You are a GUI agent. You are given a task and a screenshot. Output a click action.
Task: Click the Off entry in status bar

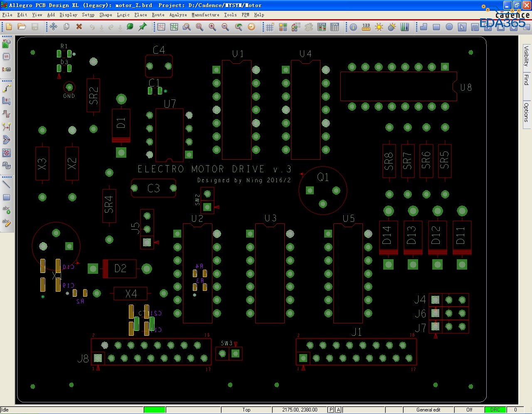click(x=469, y=410)
